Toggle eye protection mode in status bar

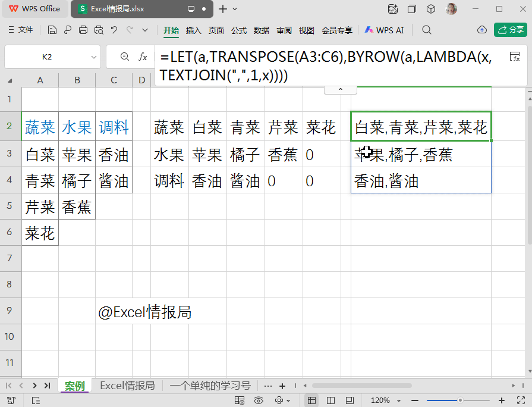click(259, 400)
